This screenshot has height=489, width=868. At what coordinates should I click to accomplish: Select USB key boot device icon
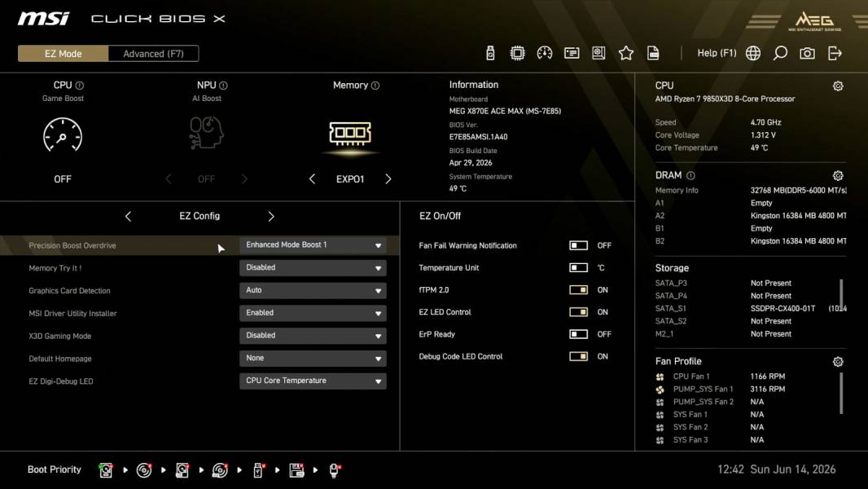(258, 470)
